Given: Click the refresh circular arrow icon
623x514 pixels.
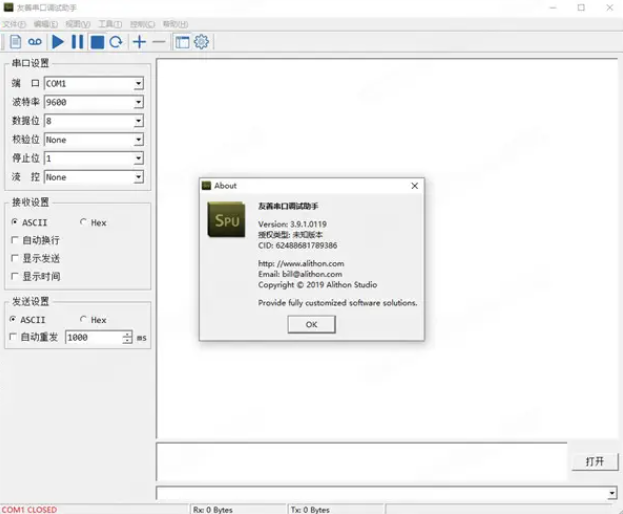Looking at the screenshot, I should point(116,42).
